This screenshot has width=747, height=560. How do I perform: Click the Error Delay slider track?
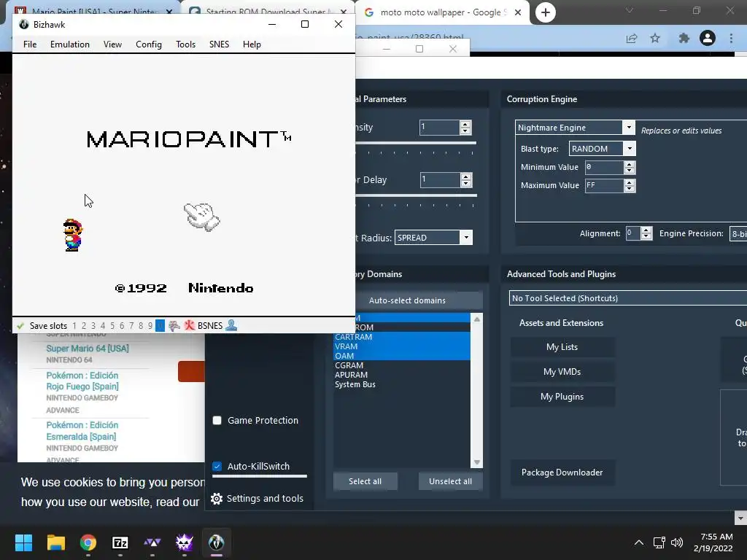[x=416, y=195]
